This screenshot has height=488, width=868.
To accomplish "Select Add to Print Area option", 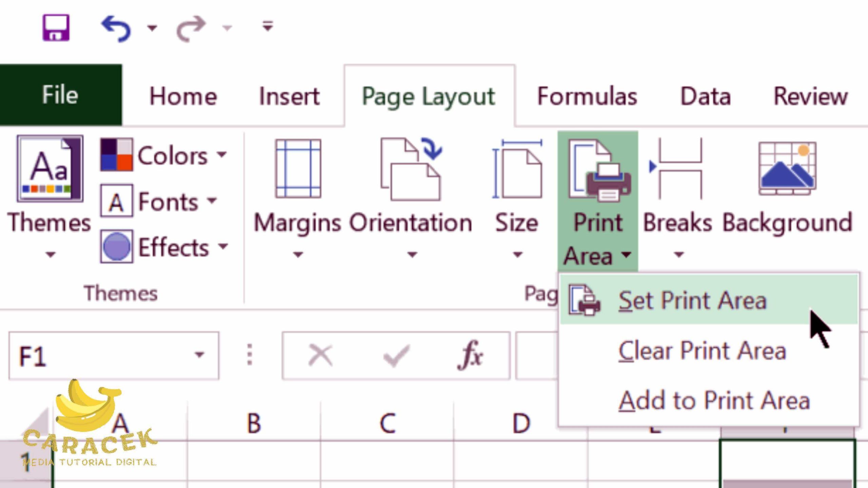I will point(714,401).
